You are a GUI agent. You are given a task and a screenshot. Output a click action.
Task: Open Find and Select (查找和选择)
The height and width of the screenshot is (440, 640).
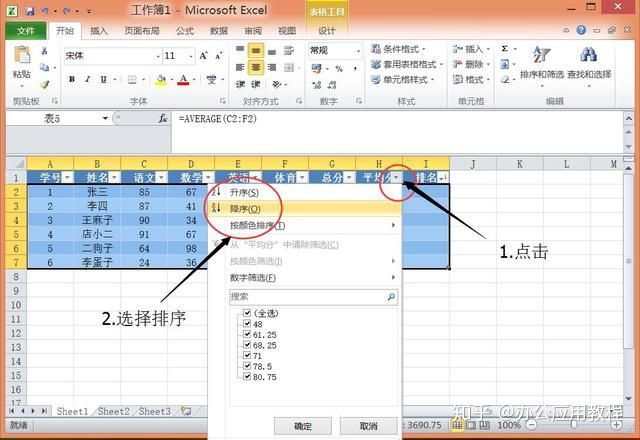click(x=589, y=65)
